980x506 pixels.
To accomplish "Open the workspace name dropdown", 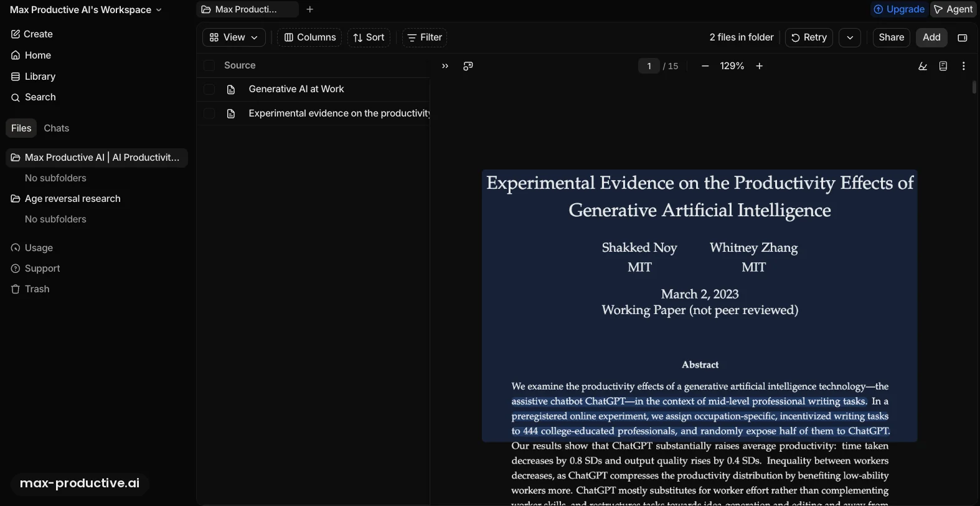I will [x=86, y=10].
